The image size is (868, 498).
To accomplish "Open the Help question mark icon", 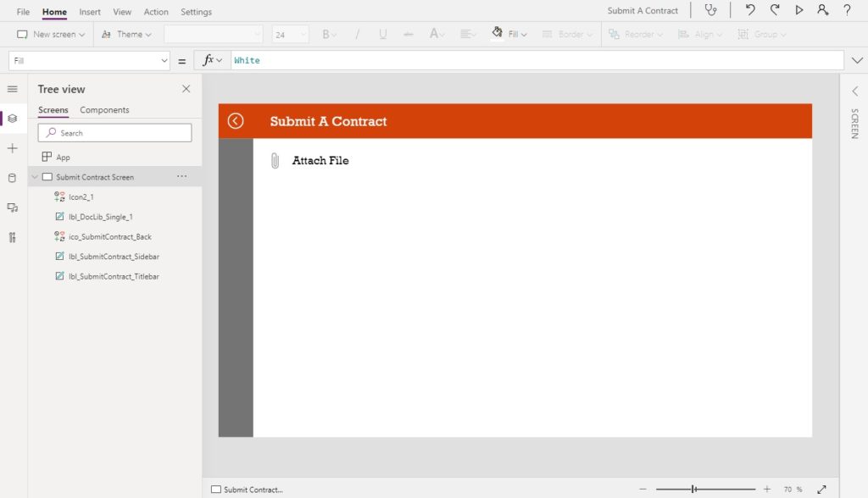I will pyautogui.click(x=847, y=11).
